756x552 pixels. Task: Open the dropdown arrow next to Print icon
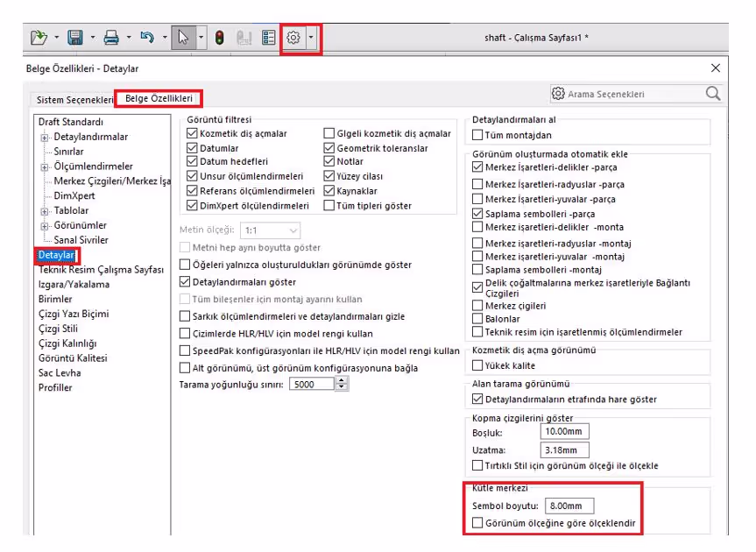(x=129, y=37)
